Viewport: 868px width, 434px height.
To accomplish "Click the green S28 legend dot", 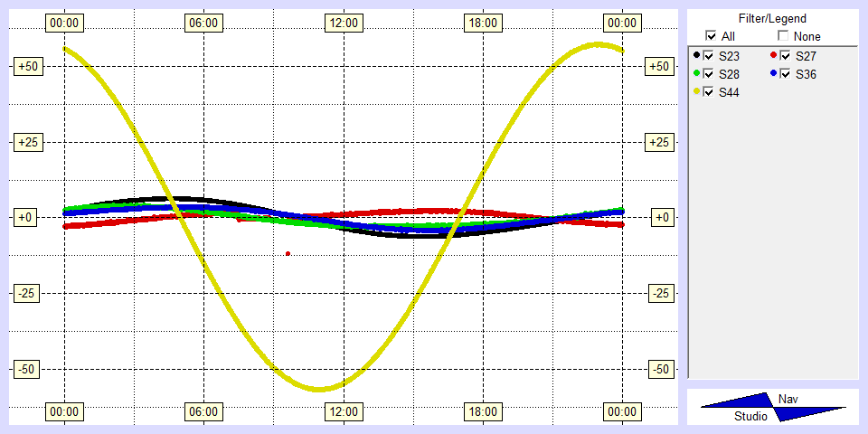I will pos(696,73).
